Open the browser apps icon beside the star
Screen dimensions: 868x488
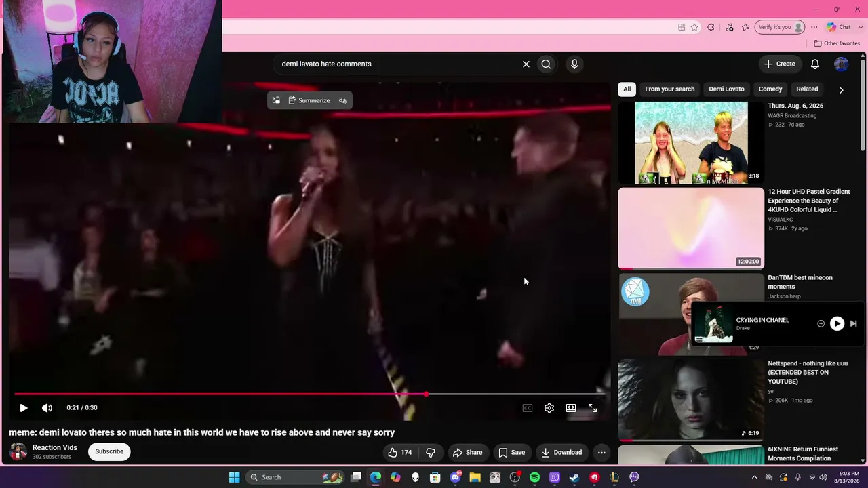682,27
